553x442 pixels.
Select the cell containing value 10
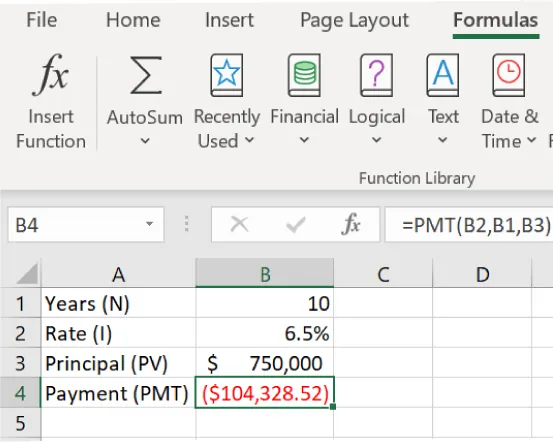click(265, 303)
